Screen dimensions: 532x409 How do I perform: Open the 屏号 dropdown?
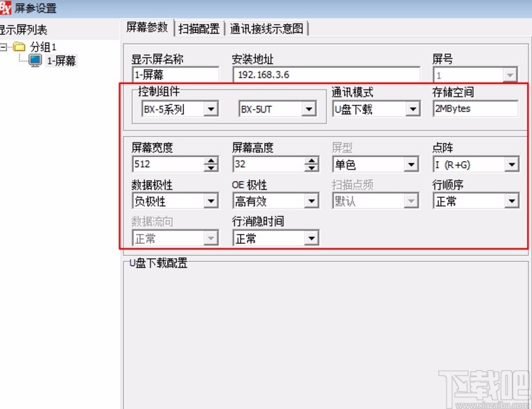click(x=475, y=75)
